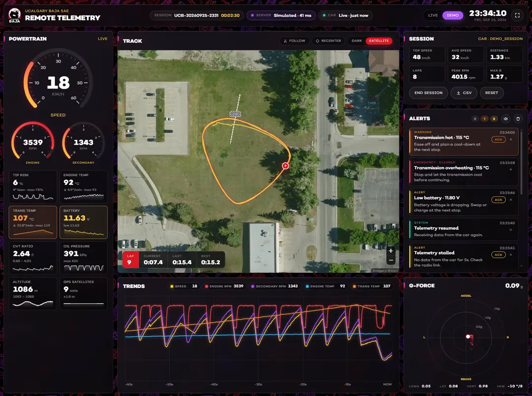Click the Distance stat tile

point(504,54)
